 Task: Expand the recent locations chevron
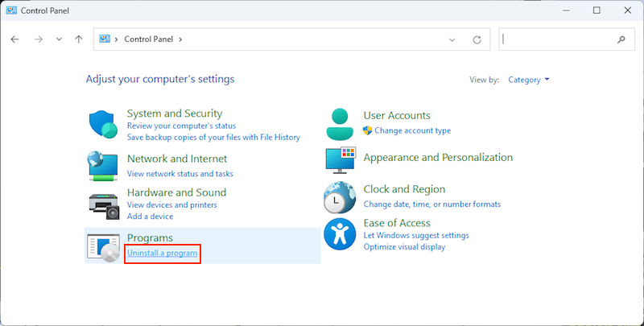(x=59, y=39)
